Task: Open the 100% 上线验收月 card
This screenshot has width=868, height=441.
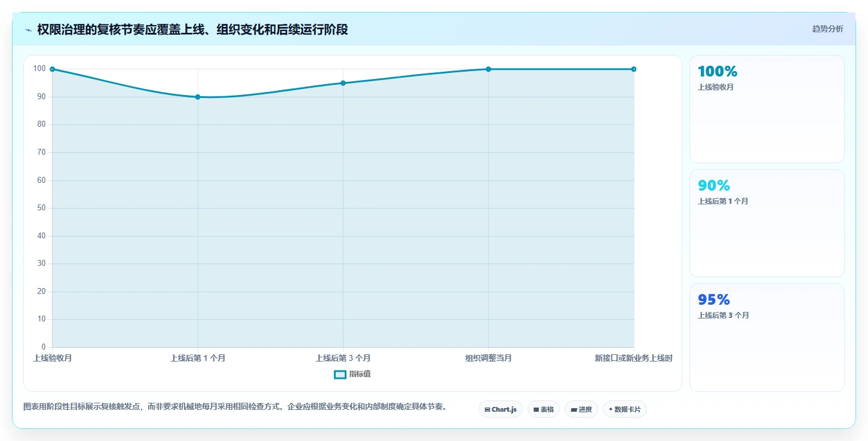Action: [x=767, y=109]
